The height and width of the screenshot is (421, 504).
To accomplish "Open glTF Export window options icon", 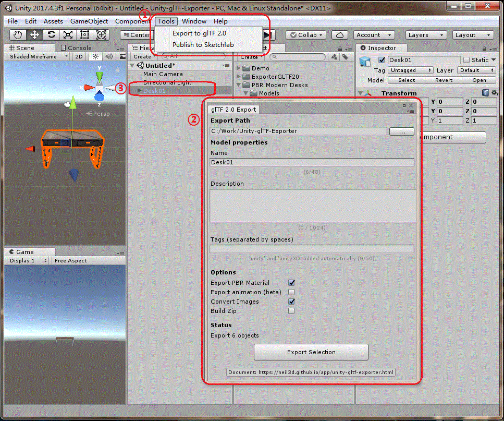I will point(410,111).
